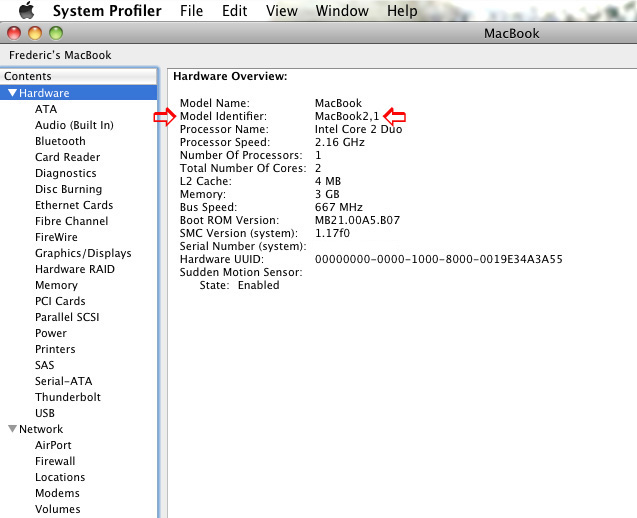Select SAS entry
The width and height of the screenshot is (637, 518).
tap(44, 365)
